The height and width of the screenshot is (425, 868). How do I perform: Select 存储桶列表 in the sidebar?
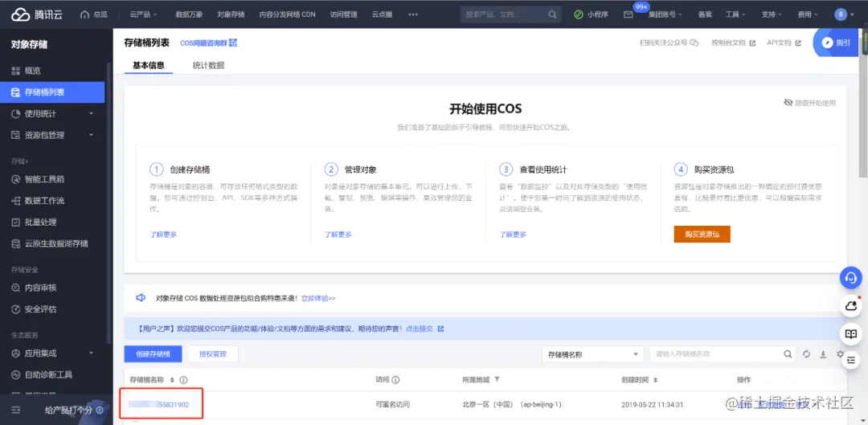click(x=53, y=92)
